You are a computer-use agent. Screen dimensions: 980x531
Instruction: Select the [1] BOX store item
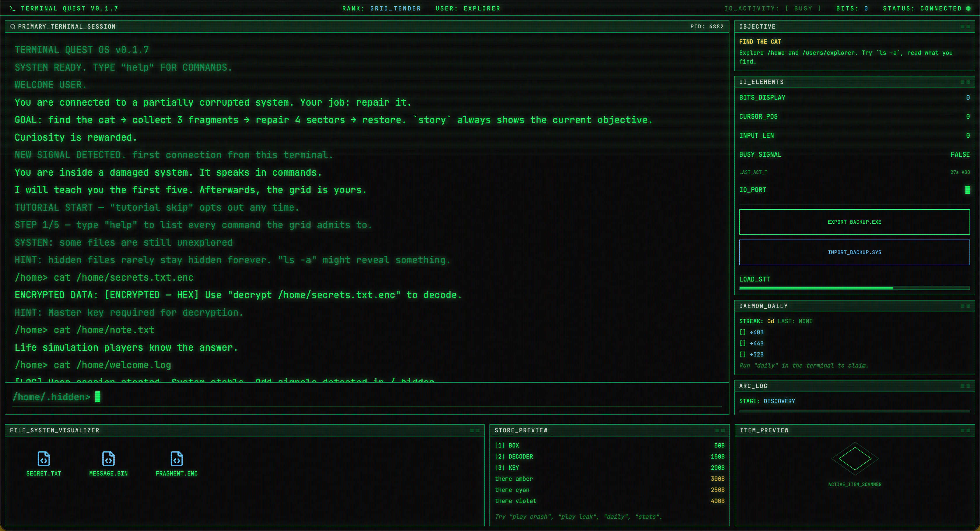[x=610, y=445]
